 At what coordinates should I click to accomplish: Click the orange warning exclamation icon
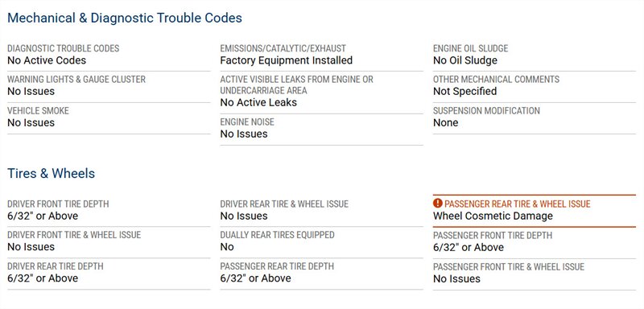[438, 204]
